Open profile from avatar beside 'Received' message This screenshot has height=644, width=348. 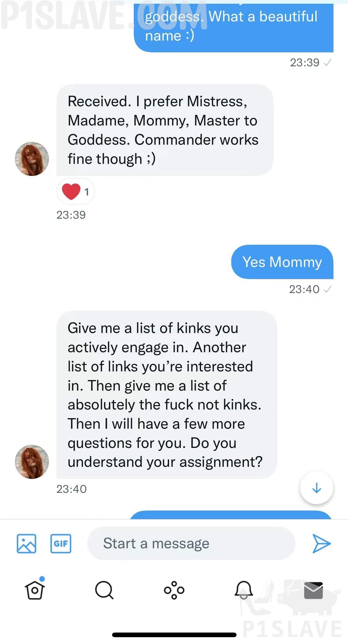tap(32, 159)
